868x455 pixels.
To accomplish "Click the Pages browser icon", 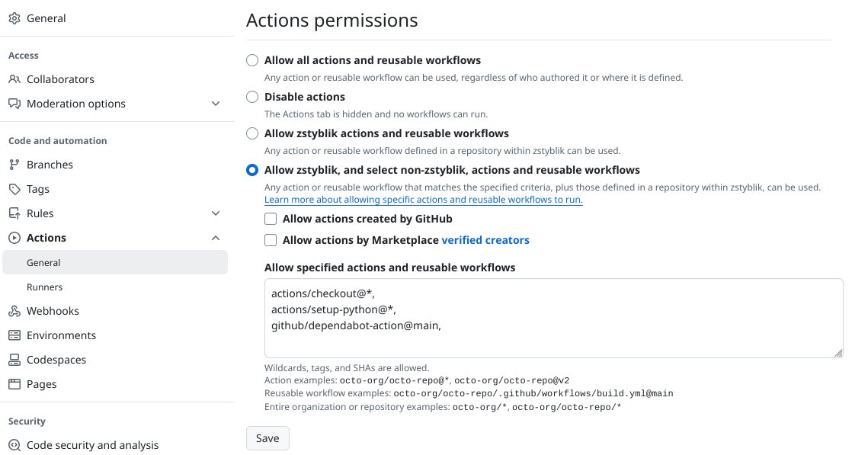I will (x=14, y=384).
